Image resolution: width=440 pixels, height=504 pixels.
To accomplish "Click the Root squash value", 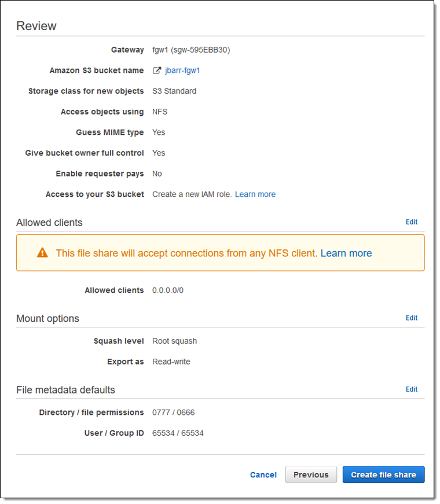I will click(x=174, y=341).
